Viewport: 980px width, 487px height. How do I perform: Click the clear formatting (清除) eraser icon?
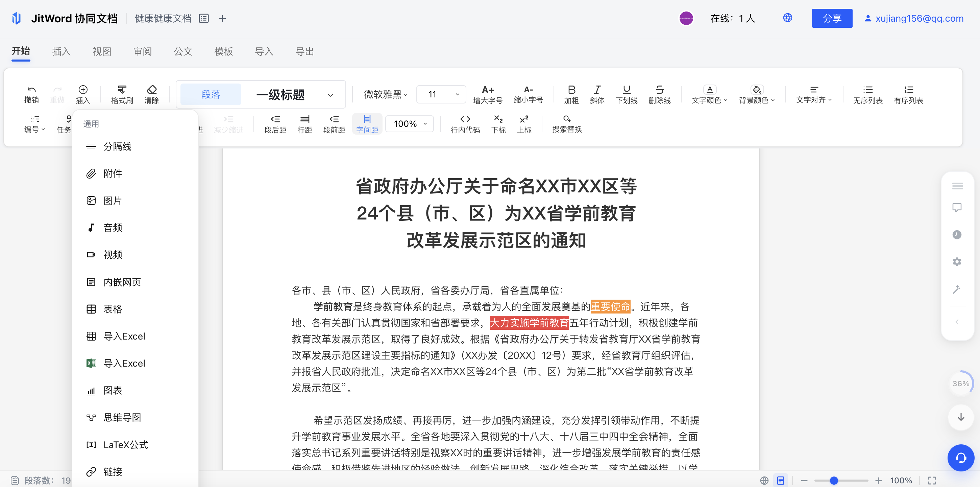[x=151, y=90]
